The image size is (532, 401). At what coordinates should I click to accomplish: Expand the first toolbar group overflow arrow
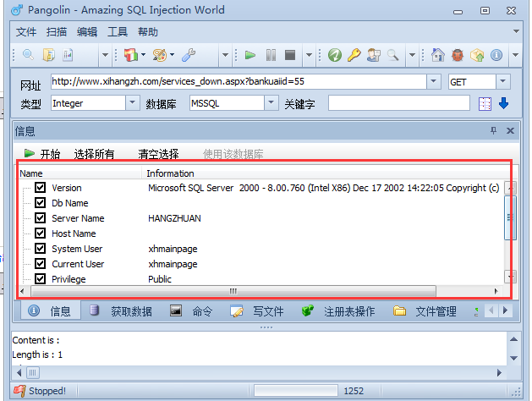pyautogui.click(x=105, y=55)
